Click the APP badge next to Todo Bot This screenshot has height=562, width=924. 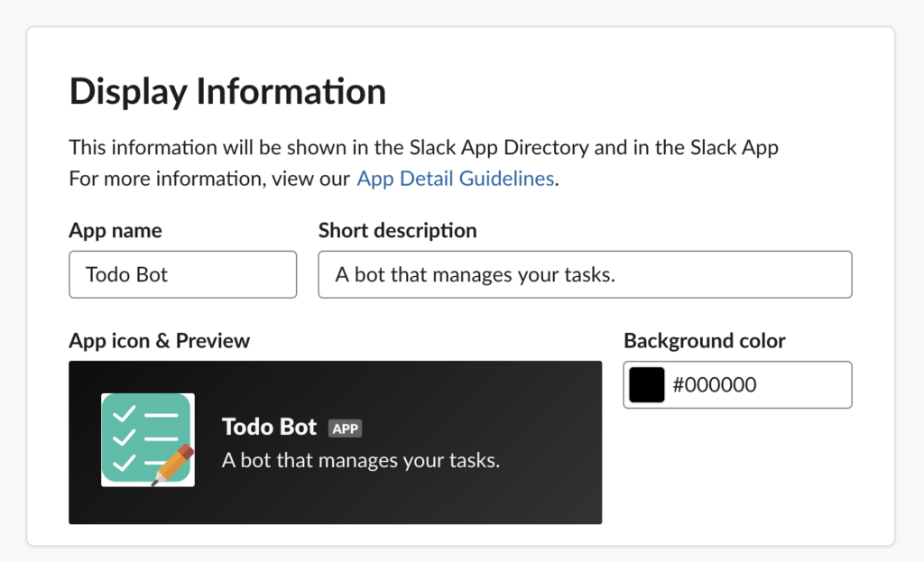pos(346,428)
